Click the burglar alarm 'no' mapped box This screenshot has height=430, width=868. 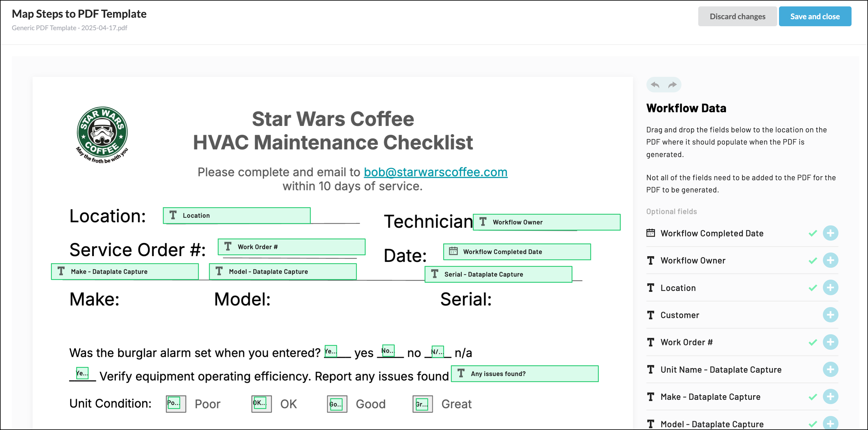pos(388,351)
